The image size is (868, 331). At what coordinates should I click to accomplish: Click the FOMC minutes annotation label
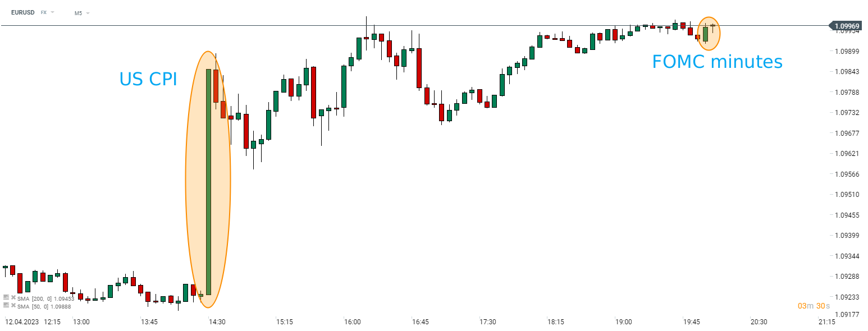point(717,62)
